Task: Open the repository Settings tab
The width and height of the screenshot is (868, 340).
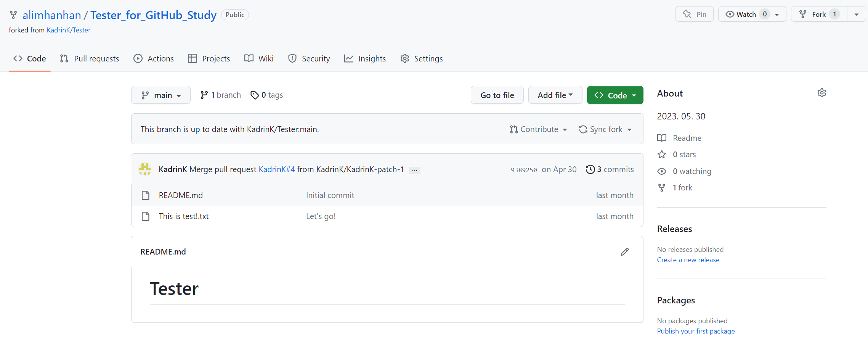Action: [x=422, y=59]
